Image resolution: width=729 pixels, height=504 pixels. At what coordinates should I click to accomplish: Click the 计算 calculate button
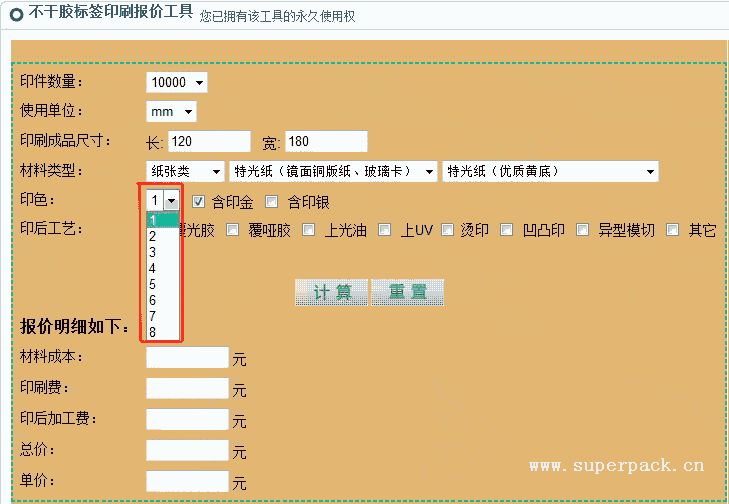[x=331, y=292]
